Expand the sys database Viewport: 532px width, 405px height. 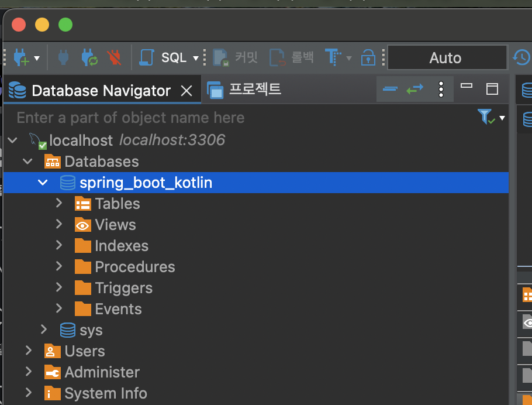coord(44,330)
